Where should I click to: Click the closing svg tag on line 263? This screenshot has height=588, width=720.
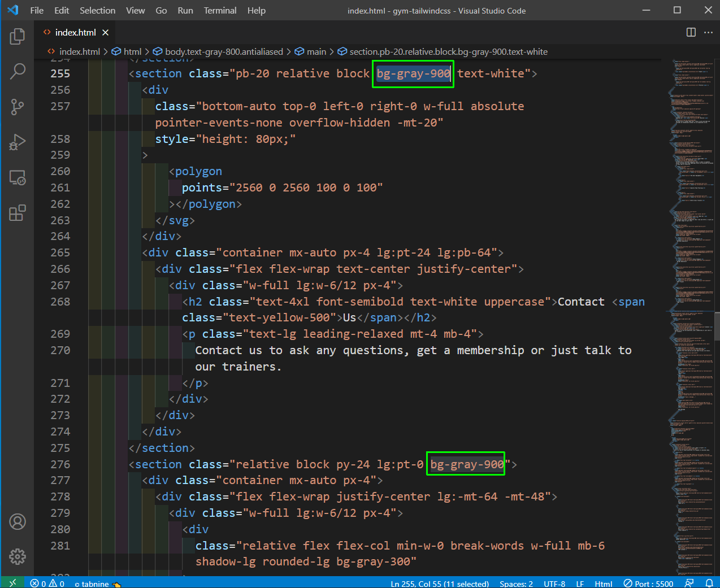point(175,220)
